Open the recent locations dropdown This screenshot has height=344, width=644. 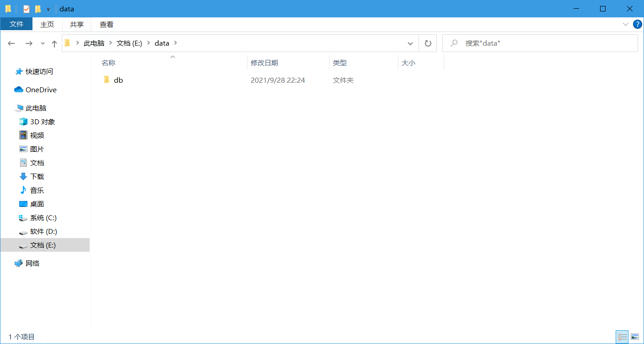(x=43, y=43)
